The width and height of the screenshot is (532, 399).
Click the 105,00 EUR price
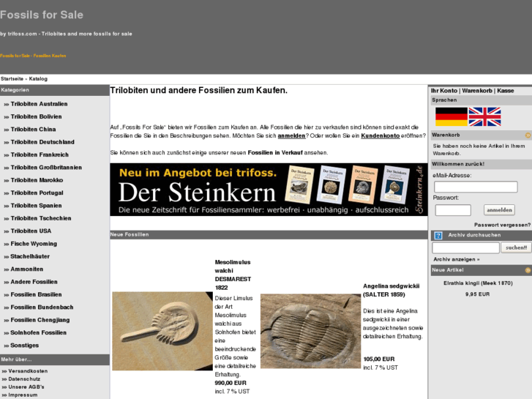coord(378,359)
